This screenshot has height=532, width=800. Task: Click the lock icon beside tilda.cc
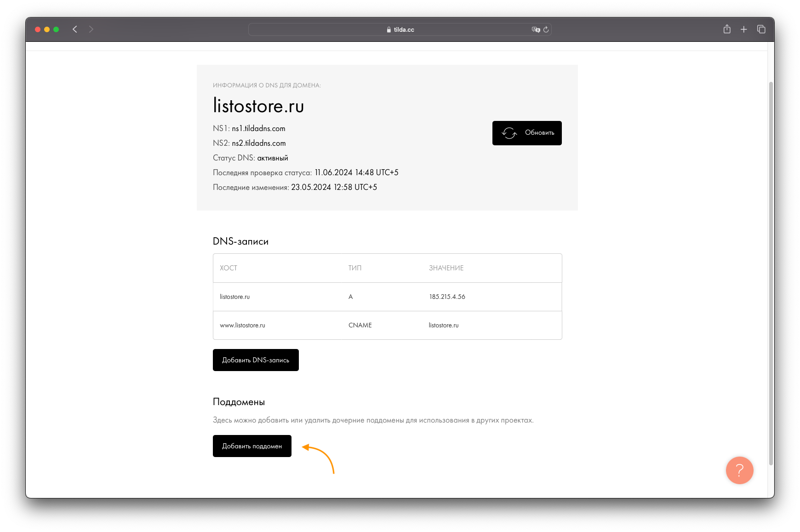(x=389, y=29)
